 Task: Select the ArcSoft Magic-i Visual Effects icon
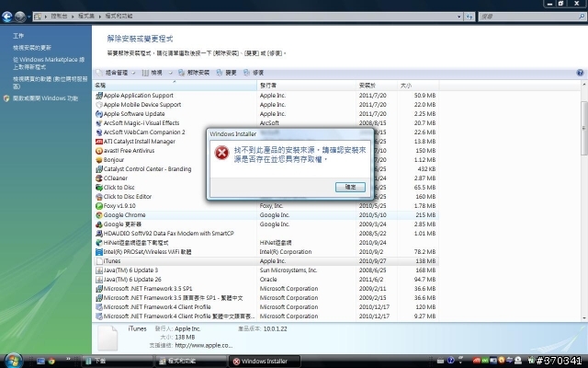tap(99, 123)
